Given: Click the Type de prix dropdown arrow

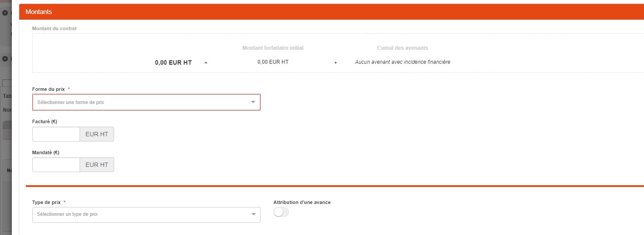Looking at the screenshot, I should coord(253,214).
